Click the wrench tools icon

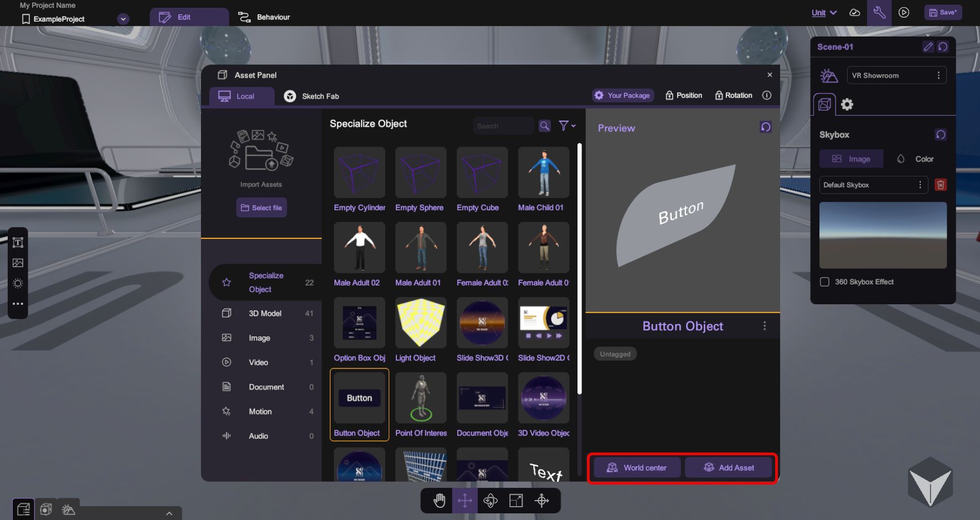pos(879,12)
